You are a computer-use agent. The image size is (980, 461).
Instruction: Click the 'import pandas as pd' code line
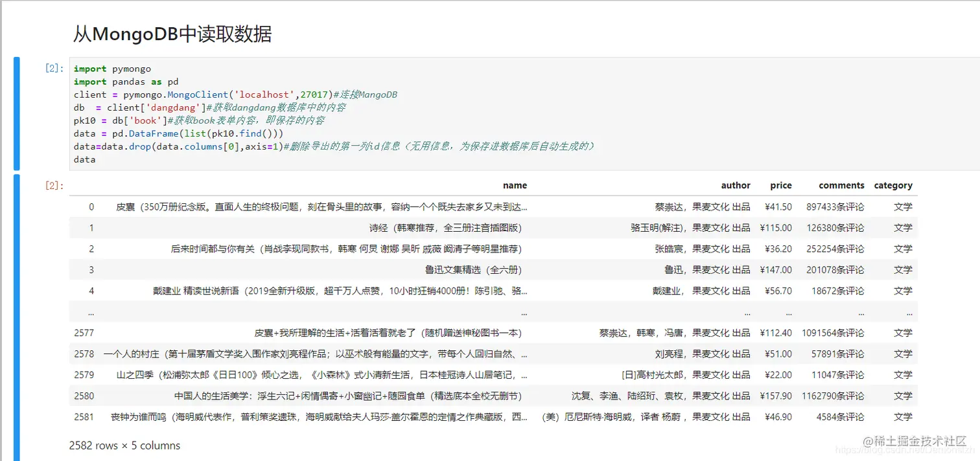126,82
